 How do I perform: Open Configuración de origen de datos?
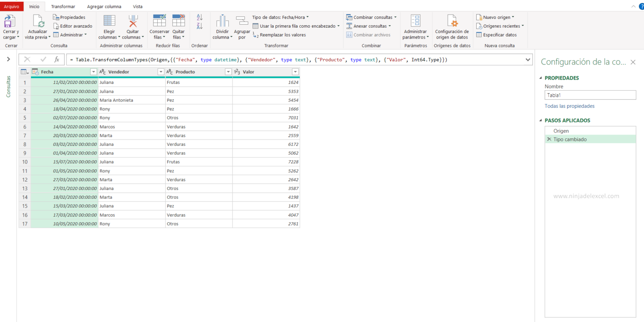452,26
